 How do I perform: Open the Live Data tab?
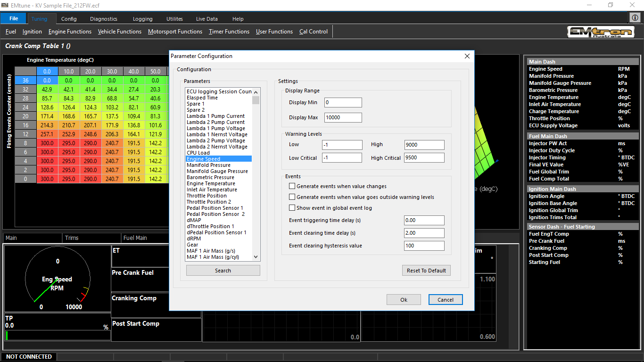coord(206,19)
